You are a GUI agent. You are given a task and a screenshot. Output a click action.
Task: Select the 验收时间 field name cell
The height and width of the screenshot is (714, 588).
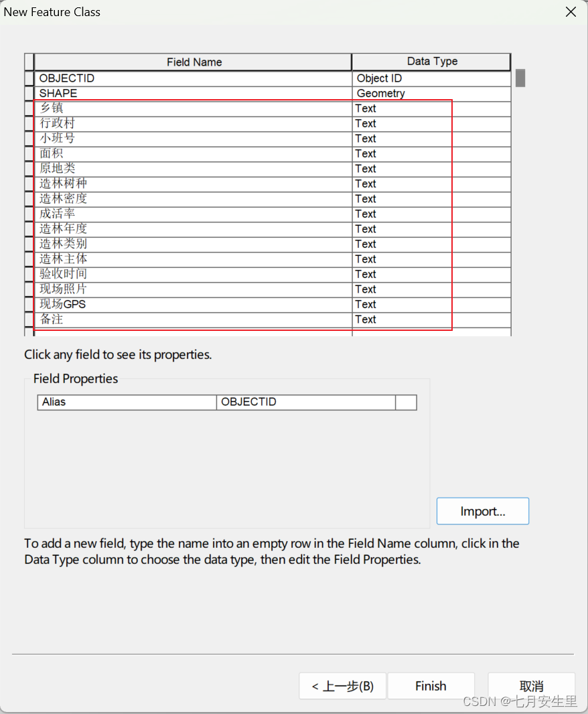[193, 274]
